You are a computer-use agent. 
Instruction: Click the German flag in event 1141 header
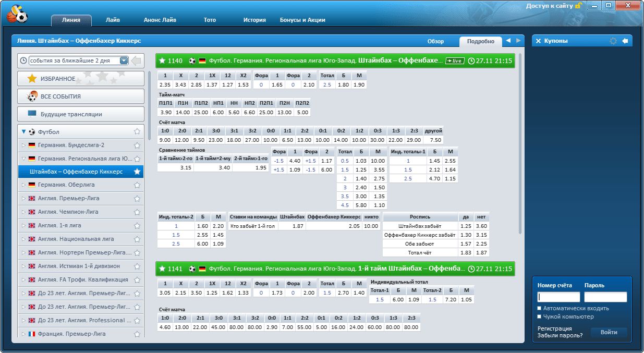click(202, 269)
